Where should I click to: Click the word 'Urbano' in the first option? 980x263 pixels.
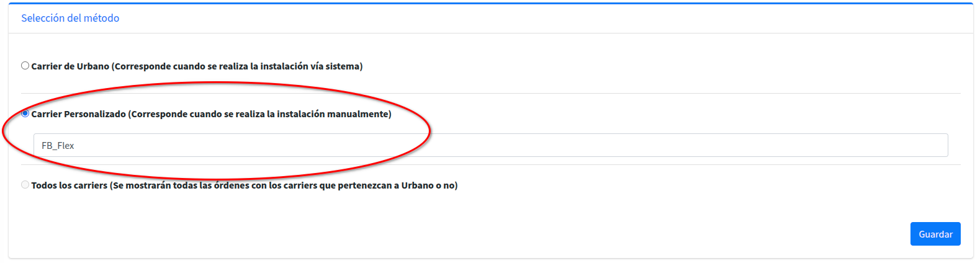(x=93, y=66)
